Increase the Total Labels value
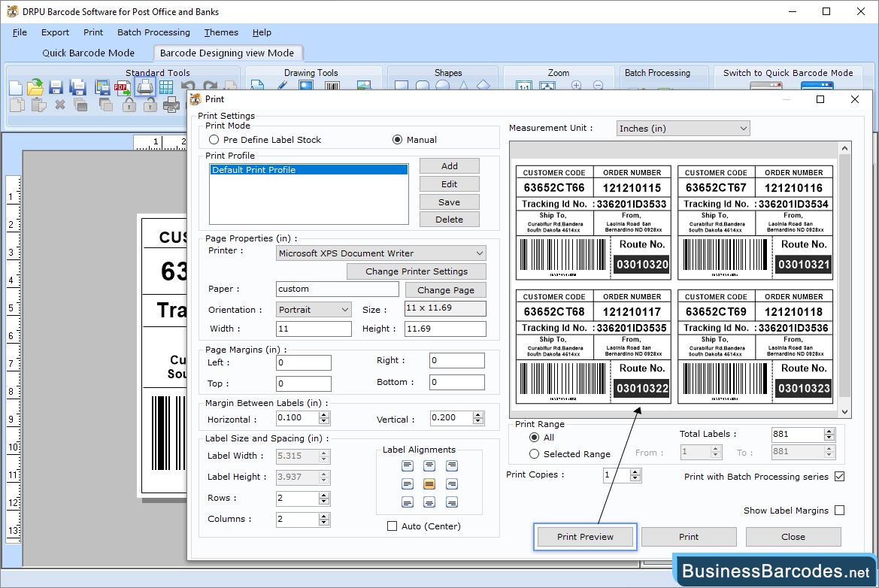The height and width of the screenshot is (588, 879). tap(829, 431)
